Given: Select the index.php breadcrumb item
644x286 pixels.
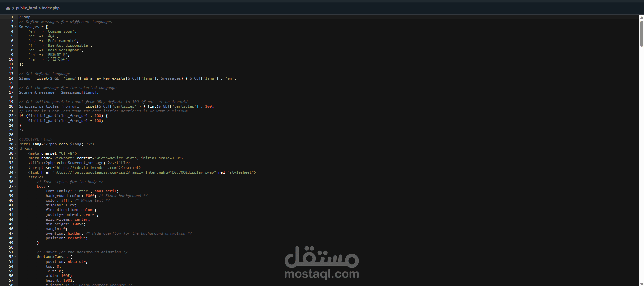Looking at the screenshot, I should pos(51,8).
